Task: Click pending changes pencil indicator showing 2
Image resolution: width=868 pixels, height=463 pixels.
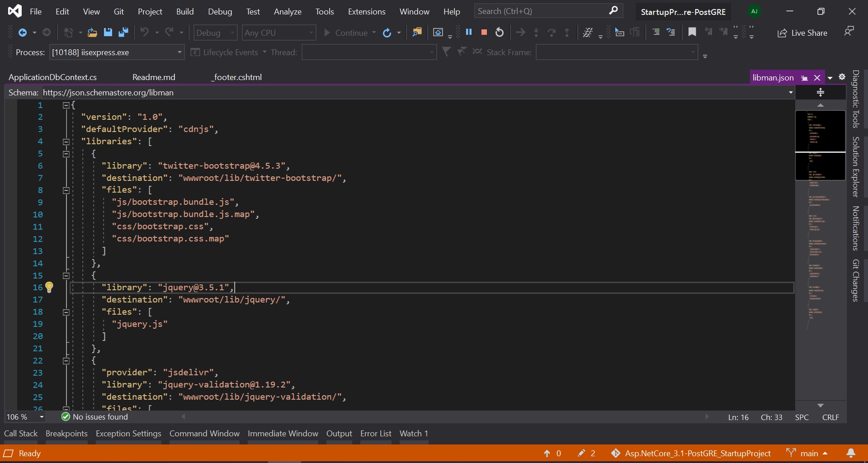Action: pyautogui.click(x=587, y=453)
